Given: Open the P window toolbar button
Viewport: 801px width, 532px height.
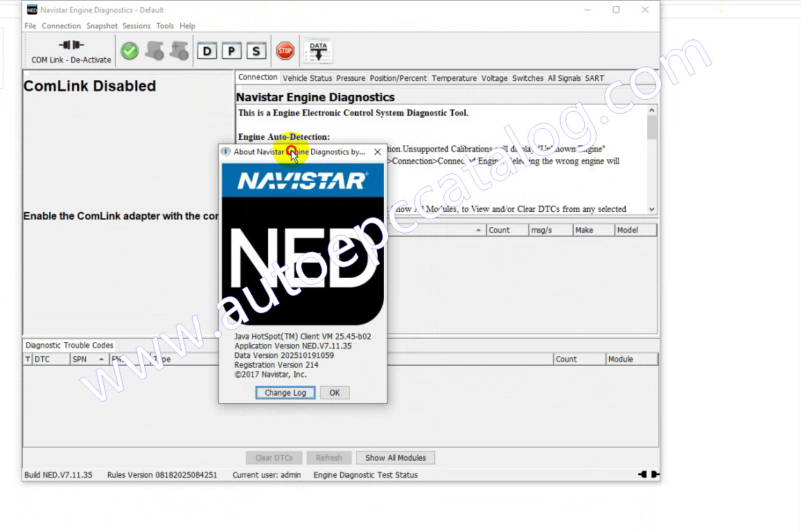Looking at the screenshot, I should 231,51.
